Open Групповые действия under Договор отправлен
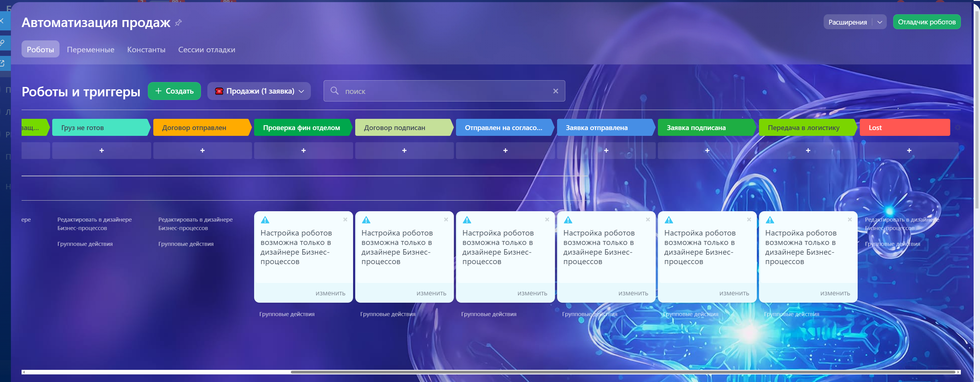This screenshot has width=980, height=382. click(x=186, y=244)
